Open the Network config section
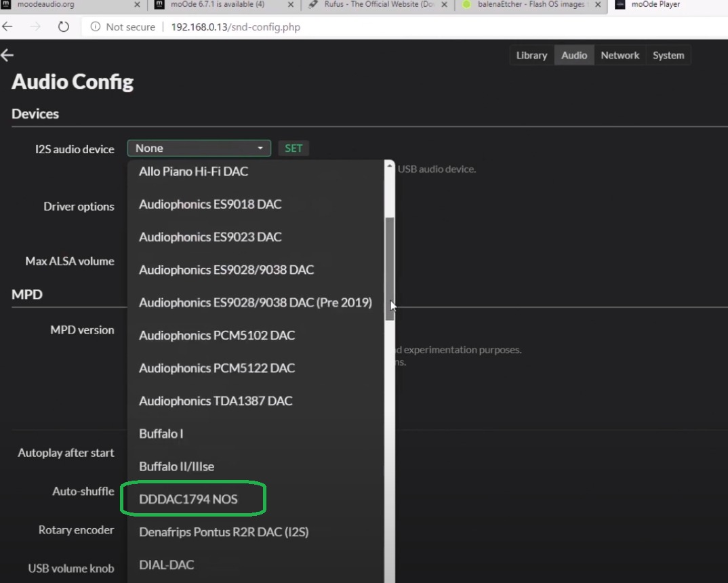This screenshot has height=583, width=728. tap(620, 55)
